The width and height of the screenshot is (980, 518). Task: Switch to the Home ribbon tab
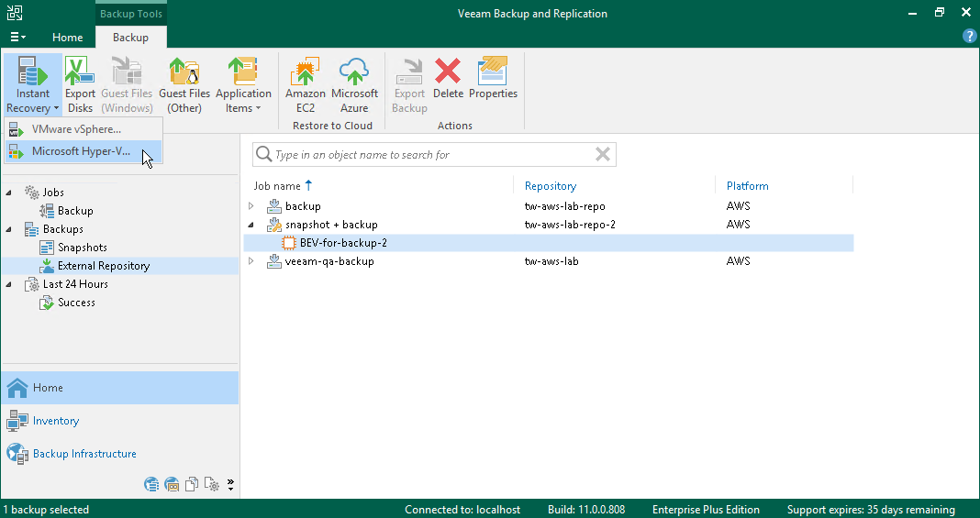pos(68,38)
